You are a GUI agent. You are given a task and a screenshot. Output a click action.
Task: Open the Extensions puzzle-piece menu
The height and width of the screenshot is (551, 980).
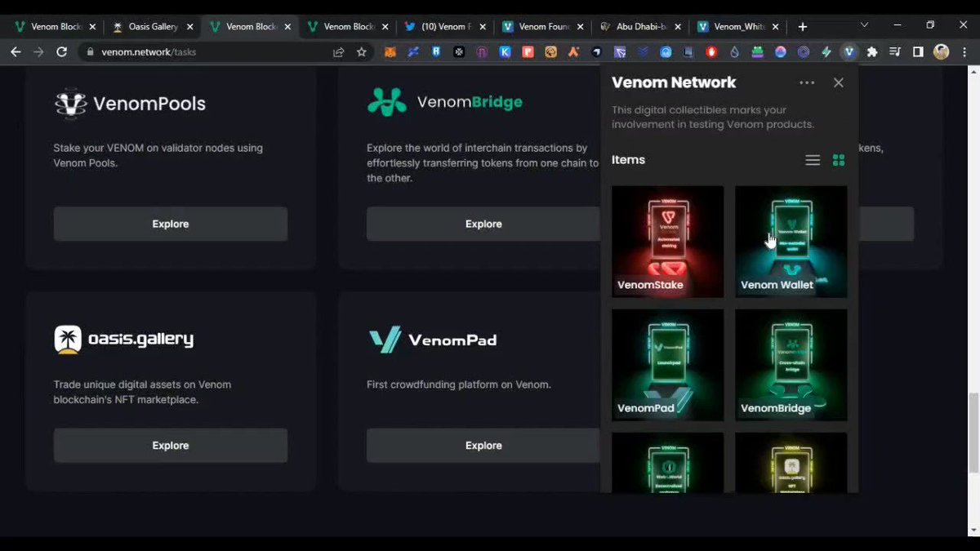(872, 51)
